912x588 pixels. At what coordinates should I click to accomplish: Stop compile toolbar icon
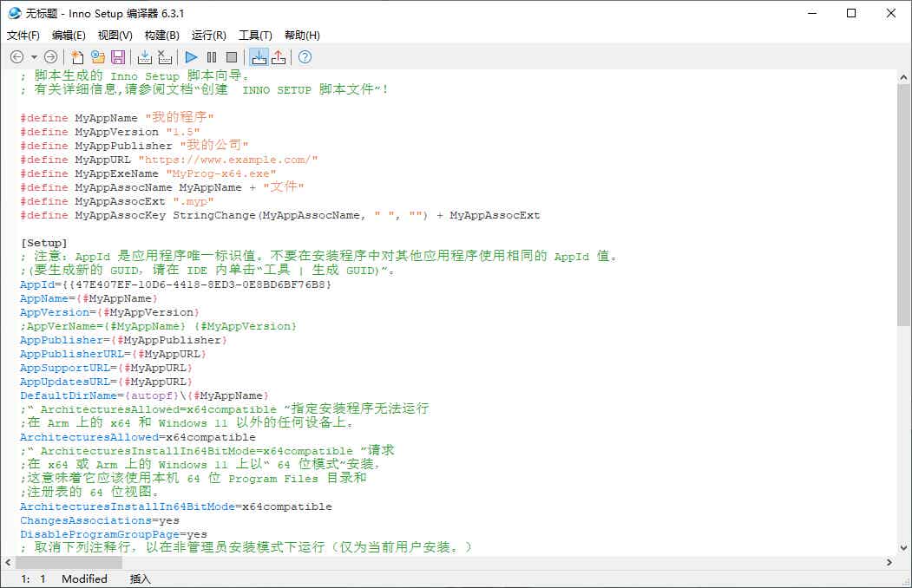coord(165,57)
